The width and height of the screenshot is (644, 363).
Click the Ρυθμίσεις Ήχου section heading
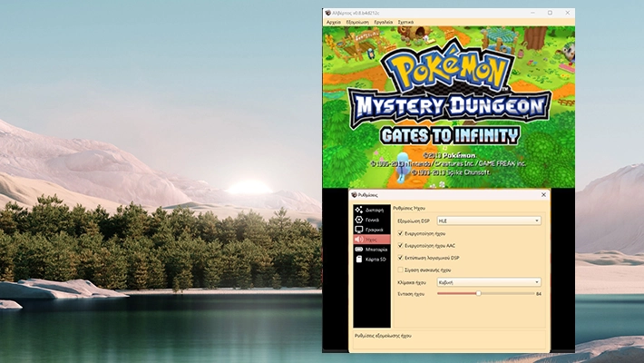pos(409,208)
